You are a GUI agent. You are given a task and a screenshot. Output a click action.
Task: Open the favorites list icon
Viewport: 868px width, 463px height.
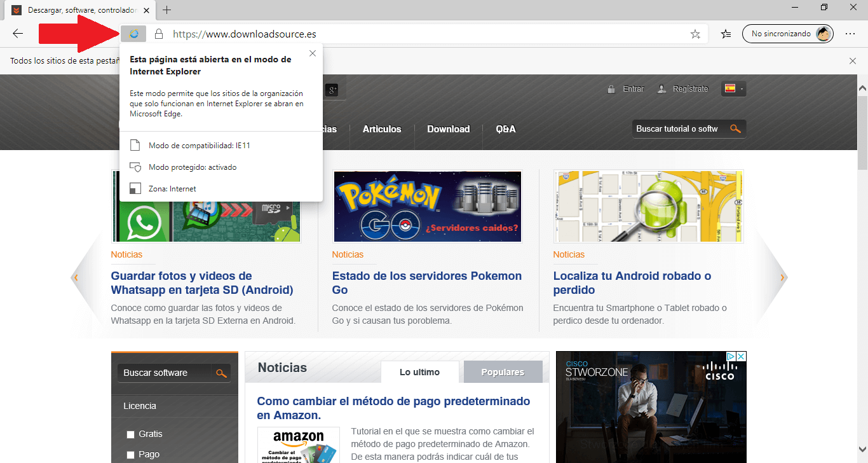coord(726,34)
